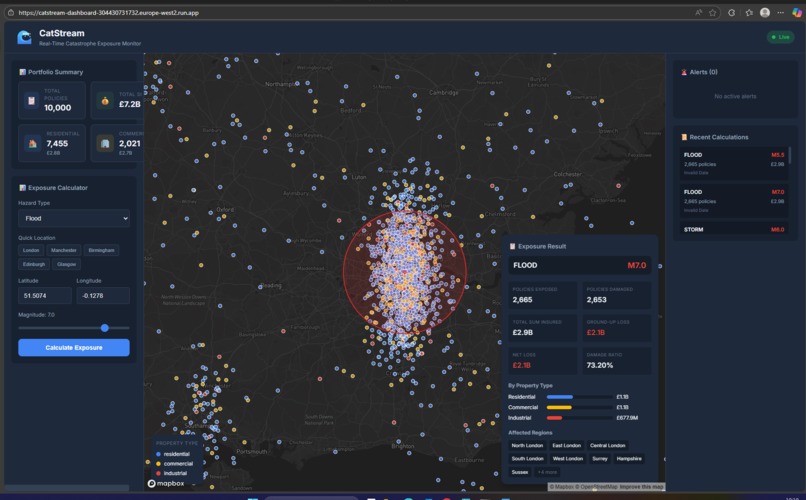Open browser settings and more menu

781,13
